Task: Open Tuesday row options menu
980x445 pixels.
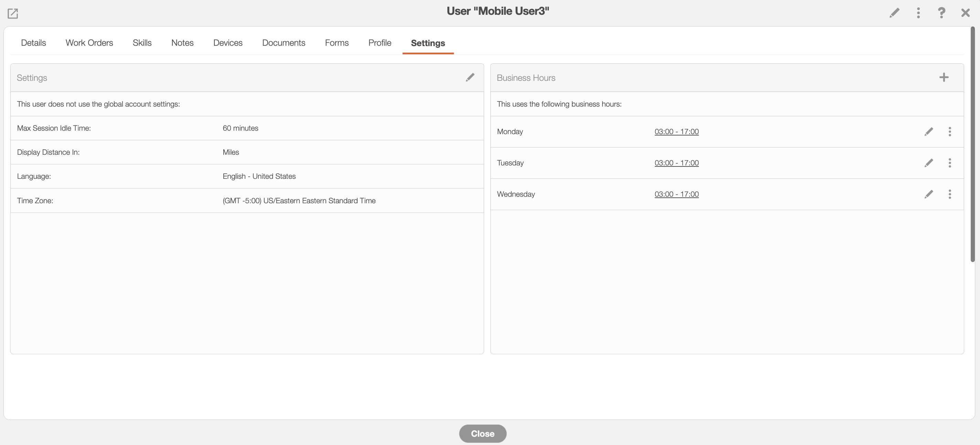Action: (950, 163)
